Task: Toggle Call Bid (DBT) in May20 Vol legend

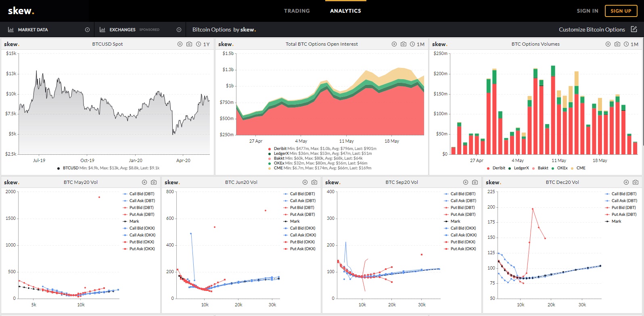Action: (x=139, y=194)
